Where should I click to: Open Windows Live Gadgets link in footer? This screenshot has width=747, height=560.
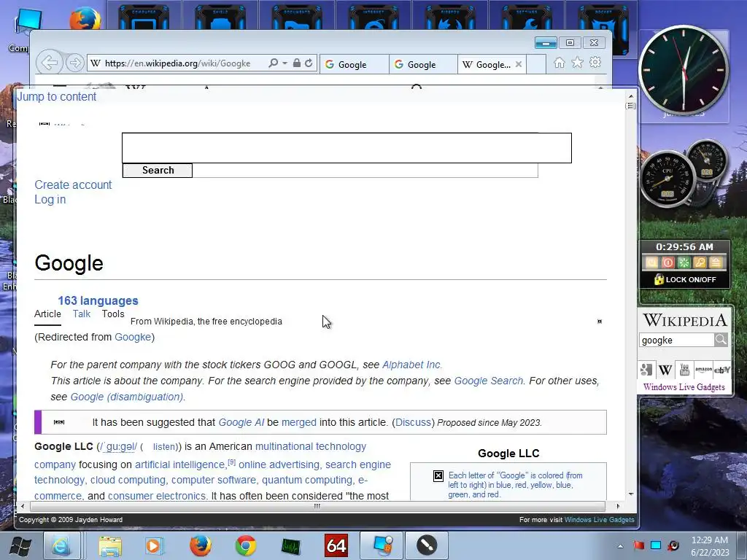pyautogui.click(x=600, y=519)
